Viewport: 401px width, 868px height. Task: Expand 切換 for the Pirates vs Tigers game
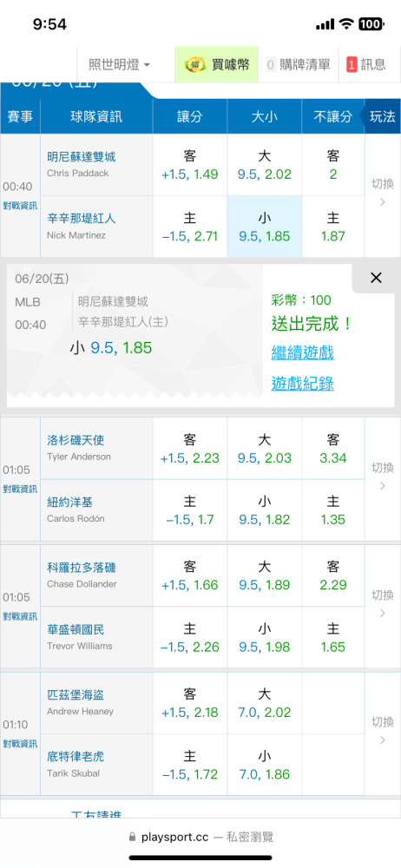(383, 730)
